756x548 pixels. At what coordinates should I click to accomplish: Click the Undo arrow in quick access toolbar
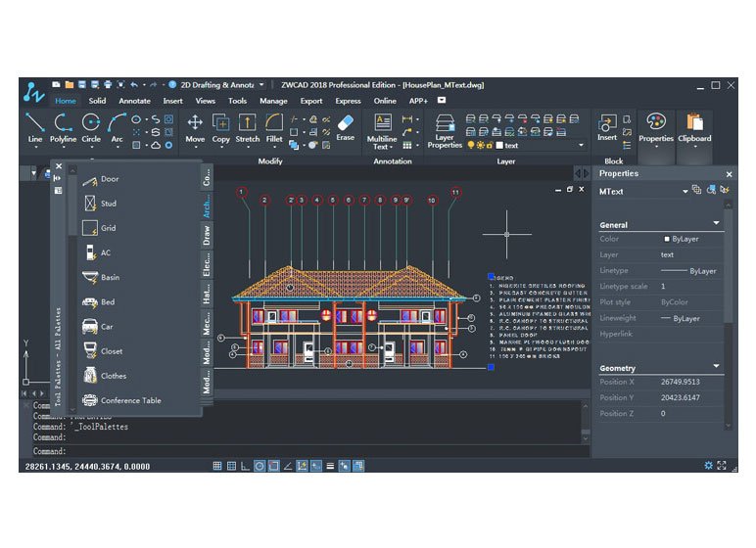click(134, 85)
